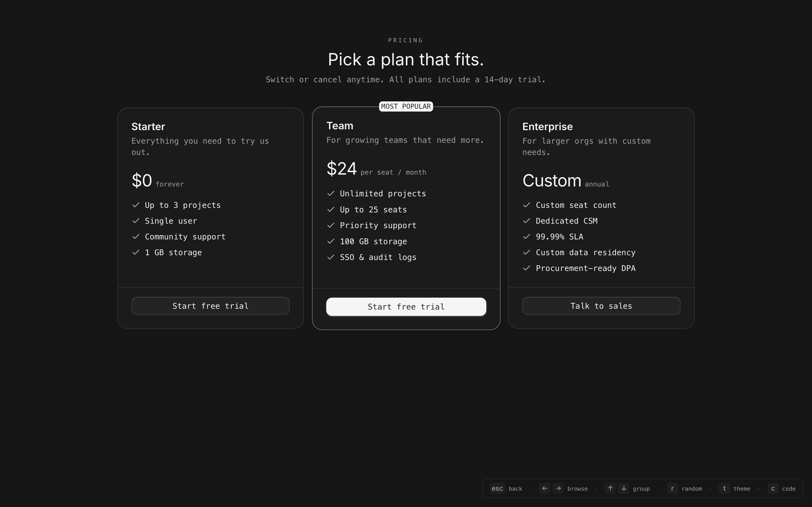The image size is (812, 507).
Task: Click the checkmark beside Unlimited projects
Action: coord(331,194)
